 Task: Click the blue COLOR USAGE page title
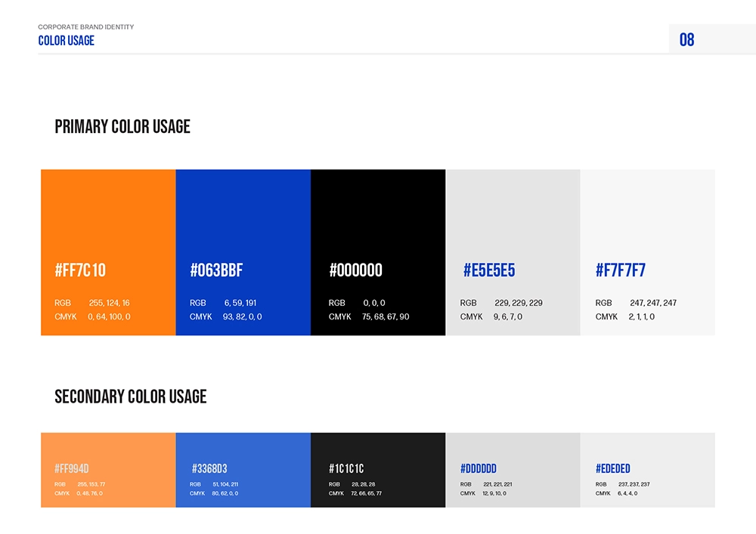coord(67,41)
